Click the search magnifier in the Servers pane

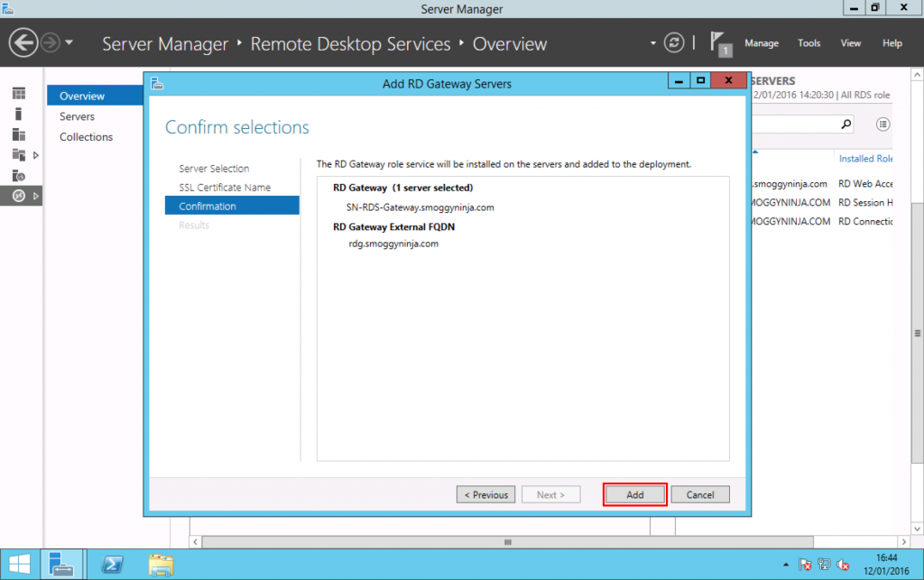tap(845, 124)
